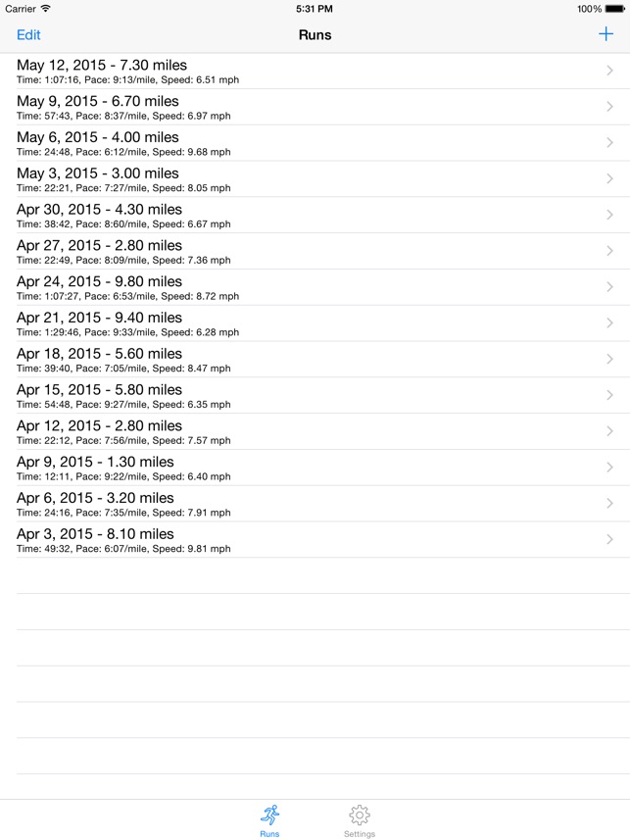
Task: Expand the May 6, 2015 run chevron
Action: coord(609,143)
